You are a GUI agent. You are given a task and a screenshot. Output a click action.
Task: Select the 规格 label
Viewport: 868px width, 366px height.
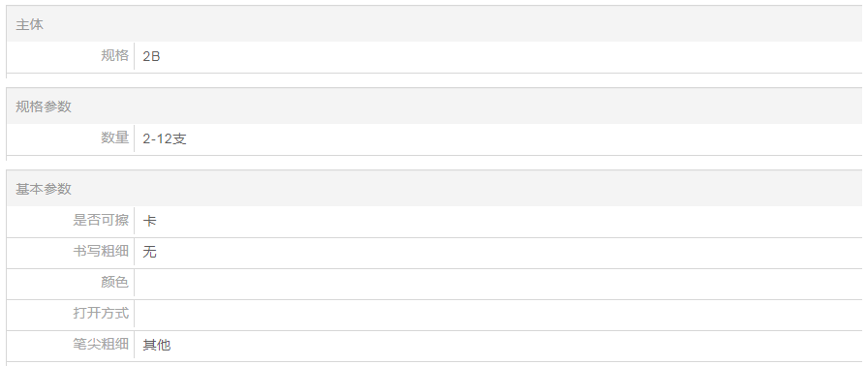[x=114, y=55]
